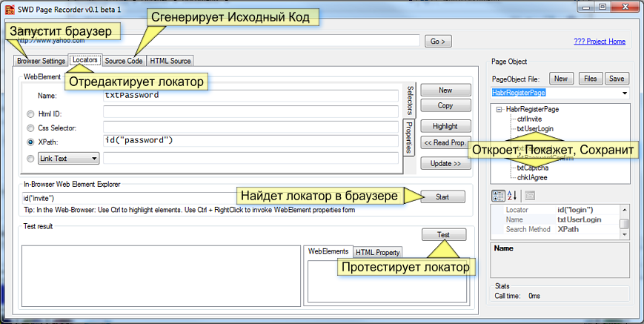Click New in the WebElement button column

(x=445, y=90)
